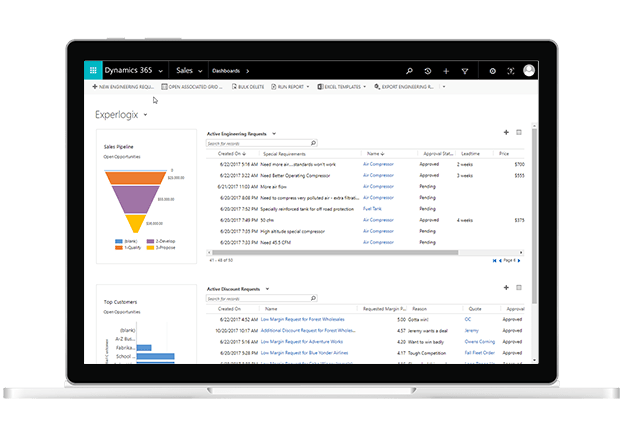Click horizontal scrollbar right arrow in Engineering grid
The width and height of the screenshot is (623, 436).
tap(521, 252)
